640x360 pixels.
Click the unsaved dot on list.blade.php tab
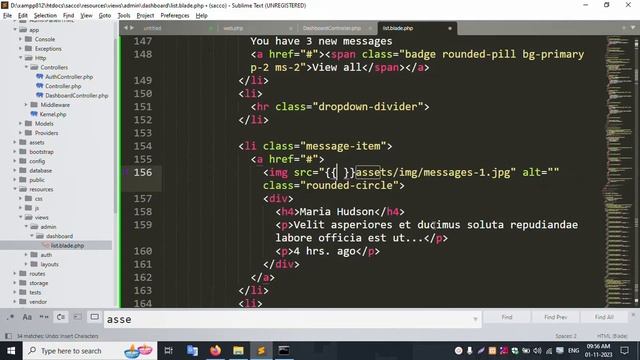[x=450, y=28]
